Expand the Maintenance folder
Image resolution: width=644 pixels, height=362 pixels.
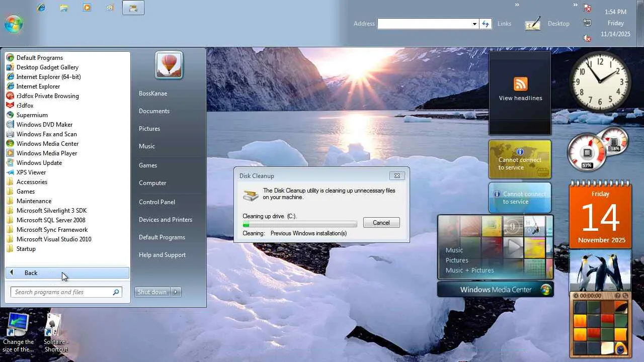[34, 201]
